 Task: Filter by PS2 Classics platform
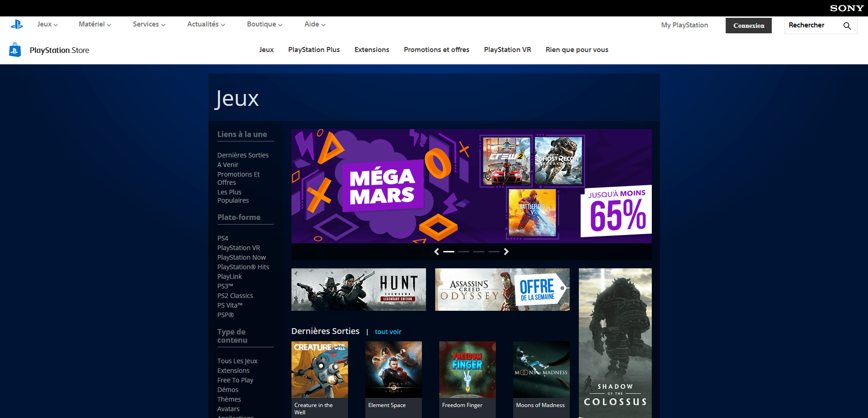pyautogui.click(x=235, y=296)
